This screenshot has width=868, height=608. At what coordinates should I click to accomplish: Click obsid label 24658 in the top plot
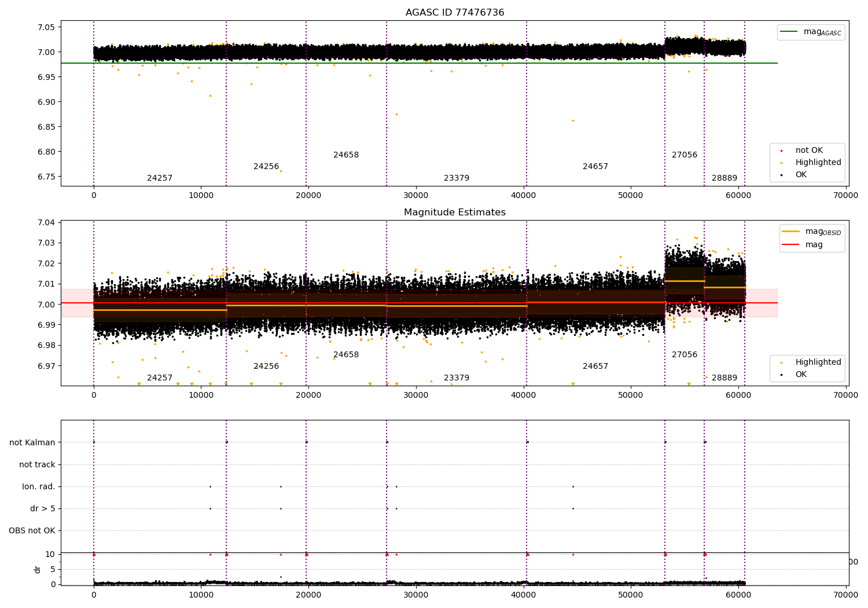click(x=346, y=155)
